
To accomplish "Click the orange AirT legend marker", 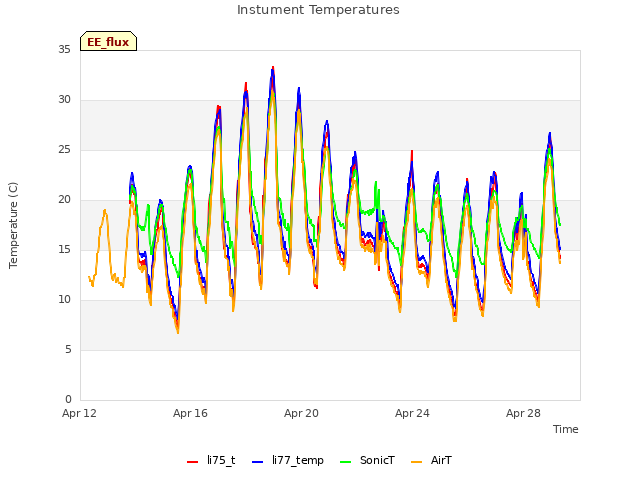I will click(416, 462).
